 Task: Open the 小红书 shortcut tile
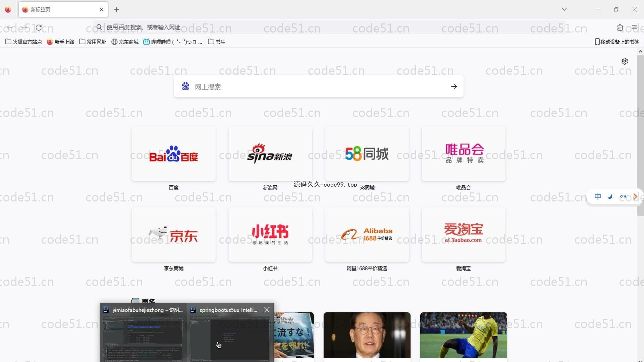[x=270, y=235]
